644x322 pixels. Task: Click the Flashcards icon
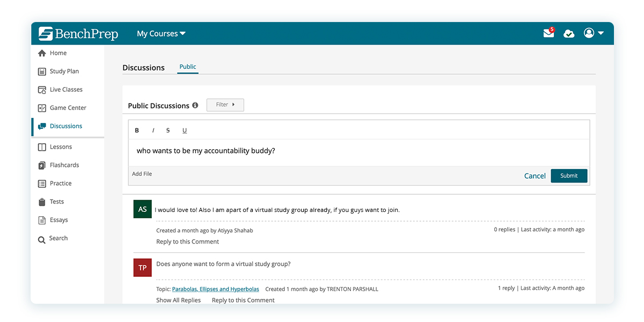tap(42, 165)
